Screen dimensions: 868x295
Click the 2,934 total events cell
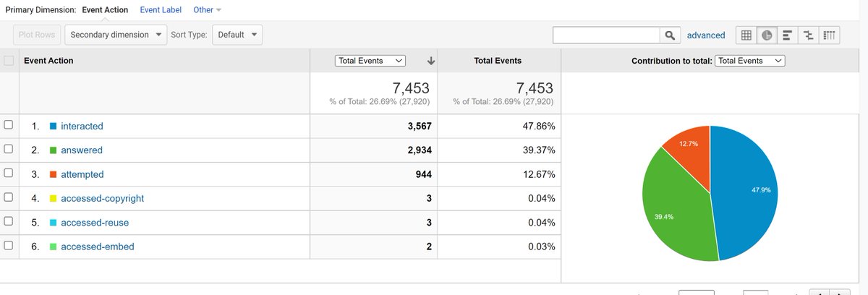coord(373,150)
